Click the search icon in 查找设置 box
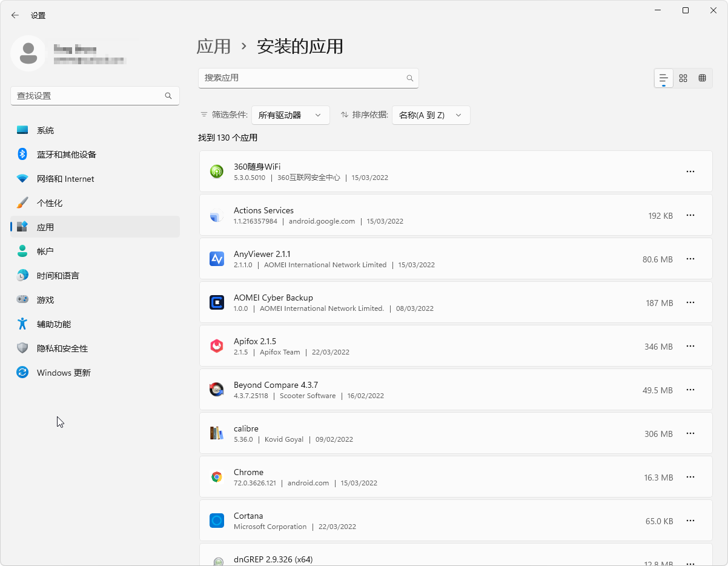This screenshot has height=566, width=728. pos(168,96)
